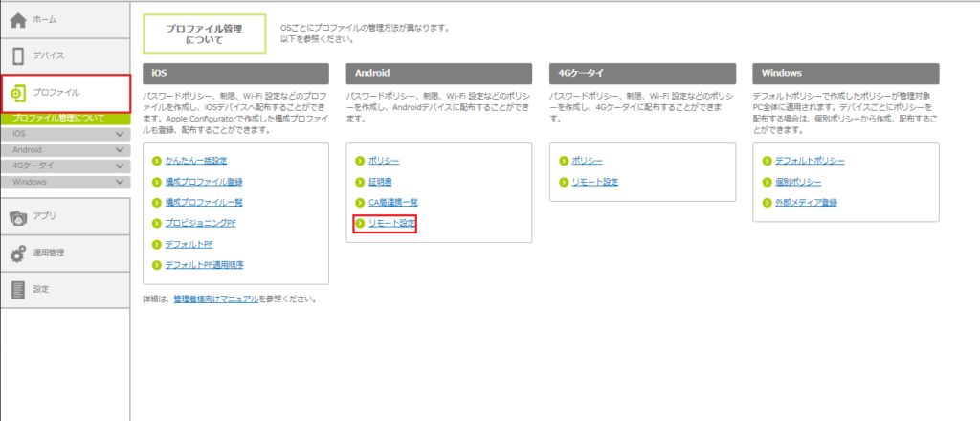
Task: Open 外部メディア登録 under Windows
Action: click(x=806, y=203)
